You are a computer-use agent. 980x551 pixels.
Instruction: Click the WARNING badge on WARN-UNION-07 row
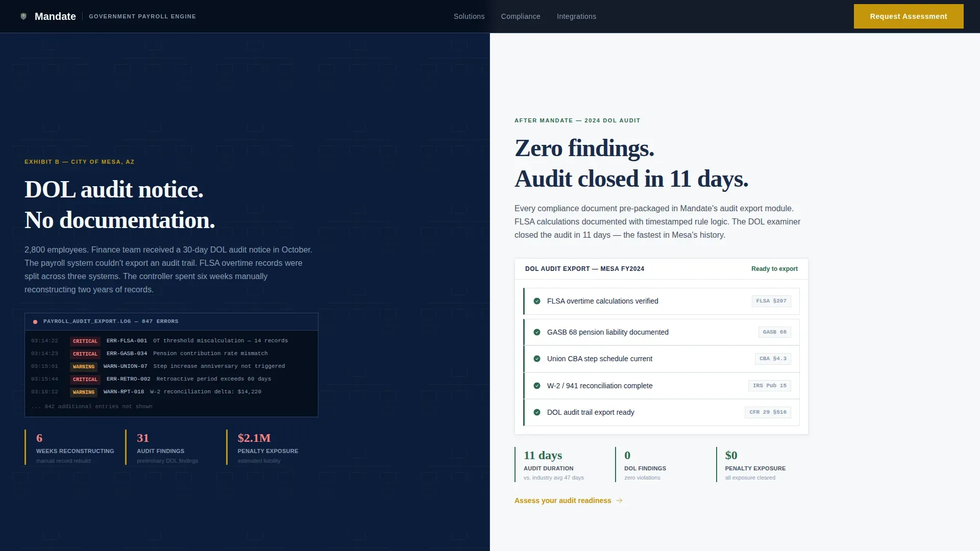(83, 367)
